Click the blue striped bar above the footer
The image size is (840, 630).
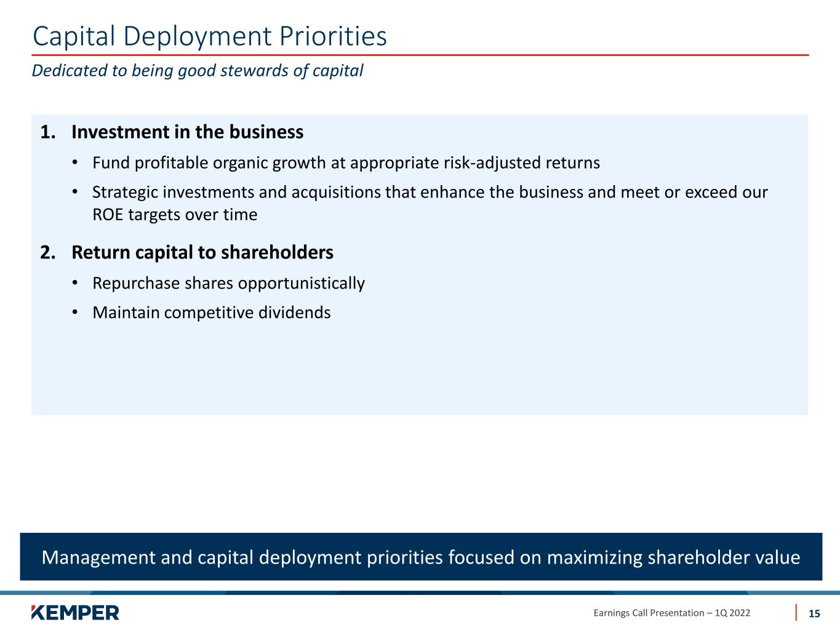tap(420, 593)
